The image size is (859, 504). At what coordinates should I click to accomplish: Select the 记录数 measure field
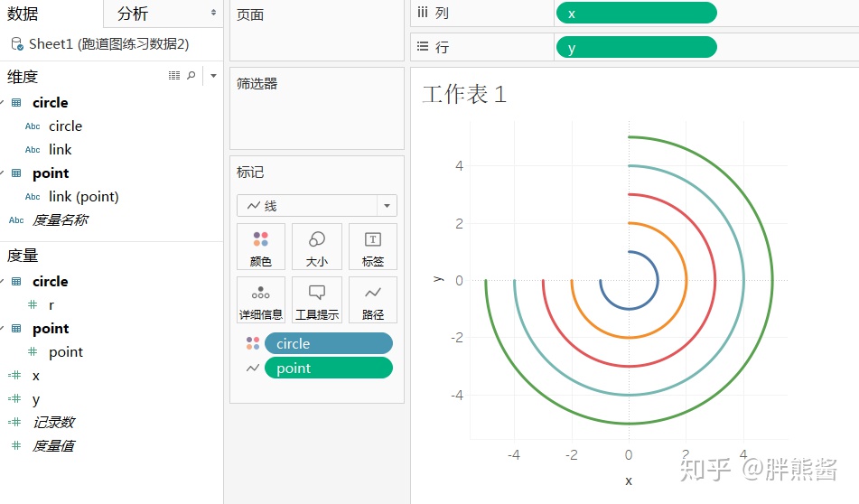53,422
